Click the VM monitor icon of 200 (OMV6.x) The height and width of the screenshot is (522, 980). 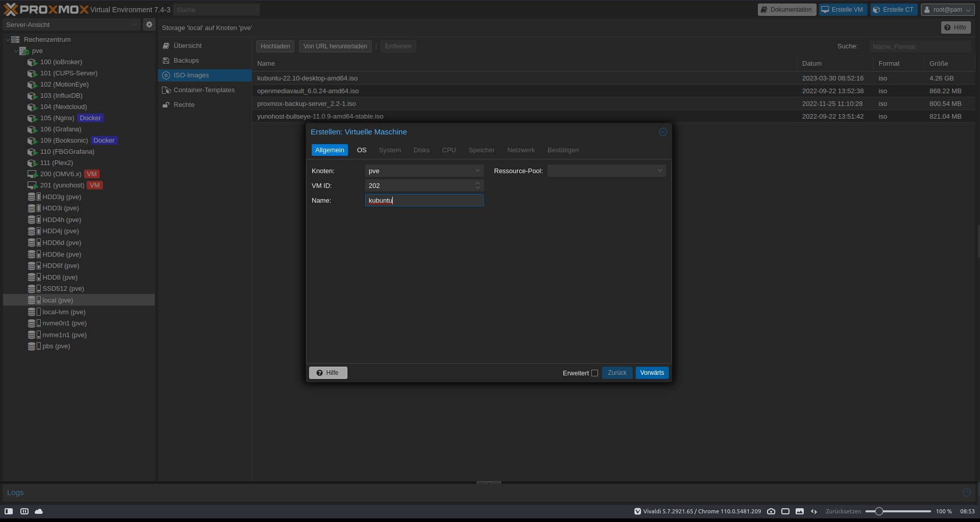(32, 174)
